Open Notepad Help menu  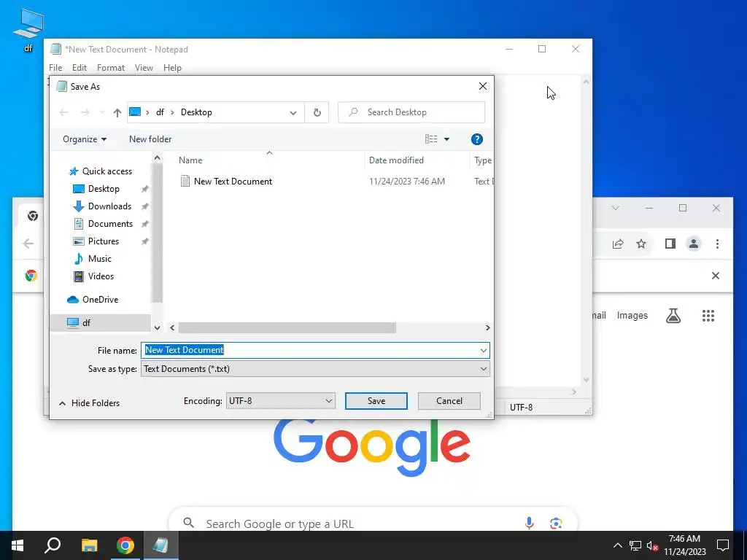(172, 68)
